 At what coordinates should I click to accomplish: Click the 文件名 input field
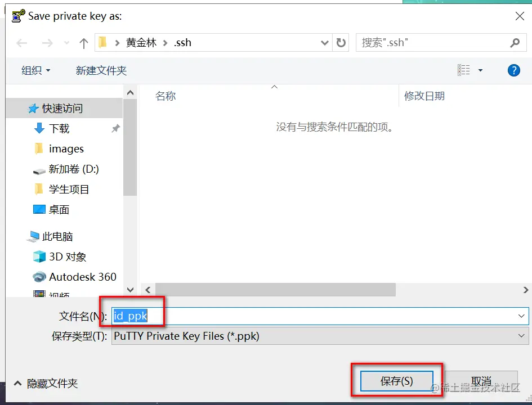(x=320, y=316)
